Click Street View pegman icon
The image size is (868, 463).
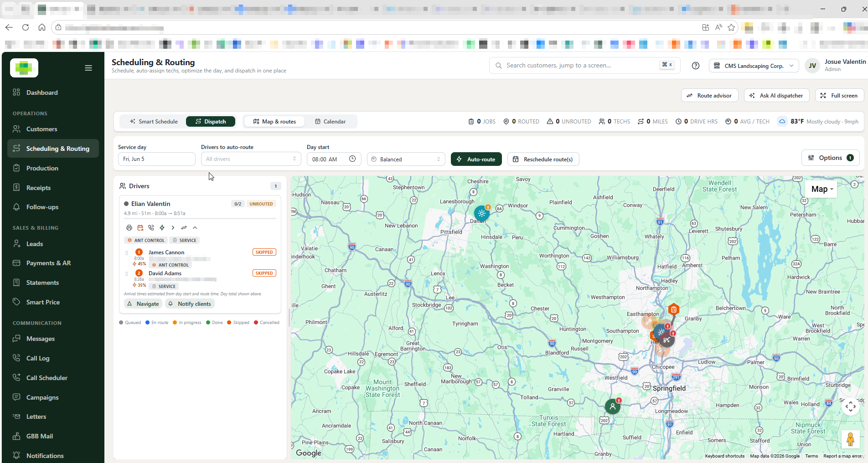850,439
